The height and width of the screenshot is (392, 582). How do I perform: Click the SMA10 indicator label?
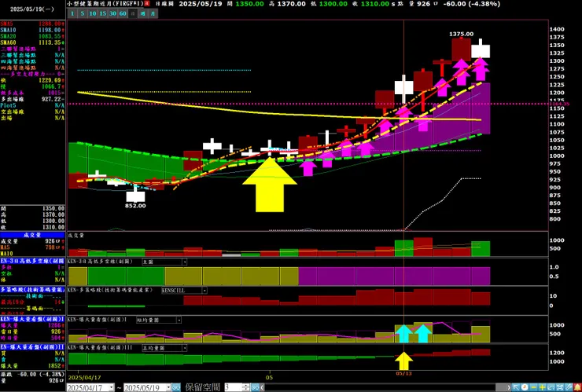coord(8,30)
